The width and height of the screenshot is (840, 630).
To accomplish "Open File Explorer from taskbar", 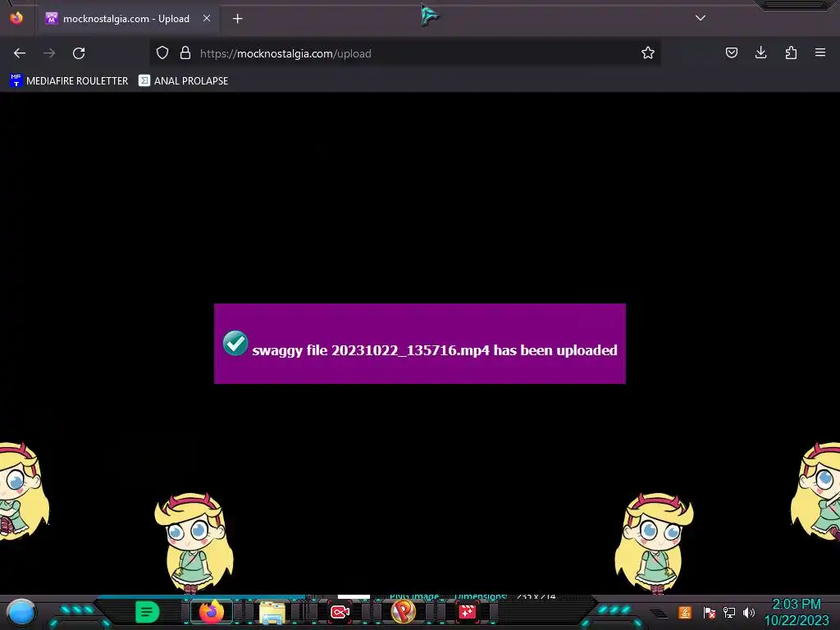I will click(272, 612).
